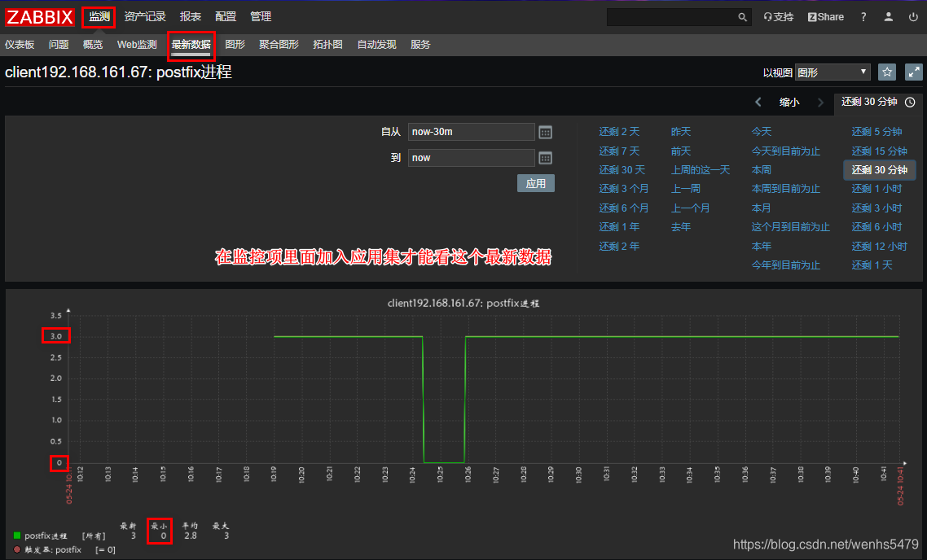Select 昨天 time range
The height and width of the screenshot is (560, 927).
pyautogui.click(x=681, y=132)
